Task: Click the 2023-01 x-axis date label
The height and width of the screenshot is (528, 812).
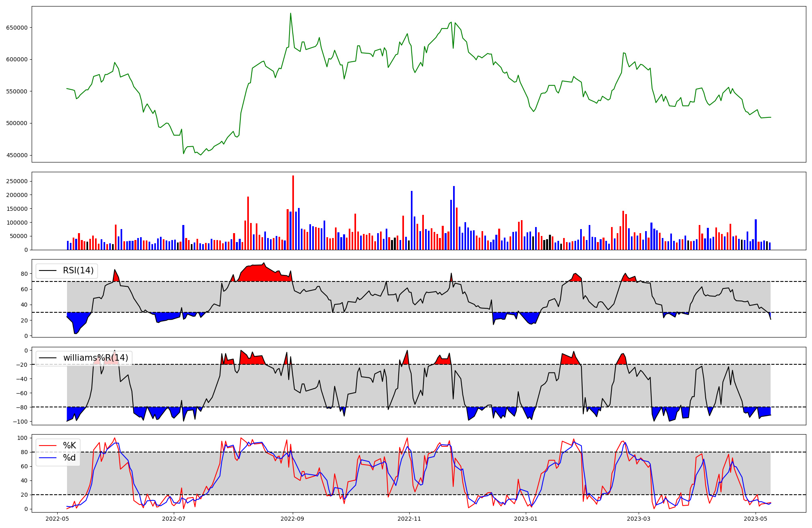Action: point(526,518)
